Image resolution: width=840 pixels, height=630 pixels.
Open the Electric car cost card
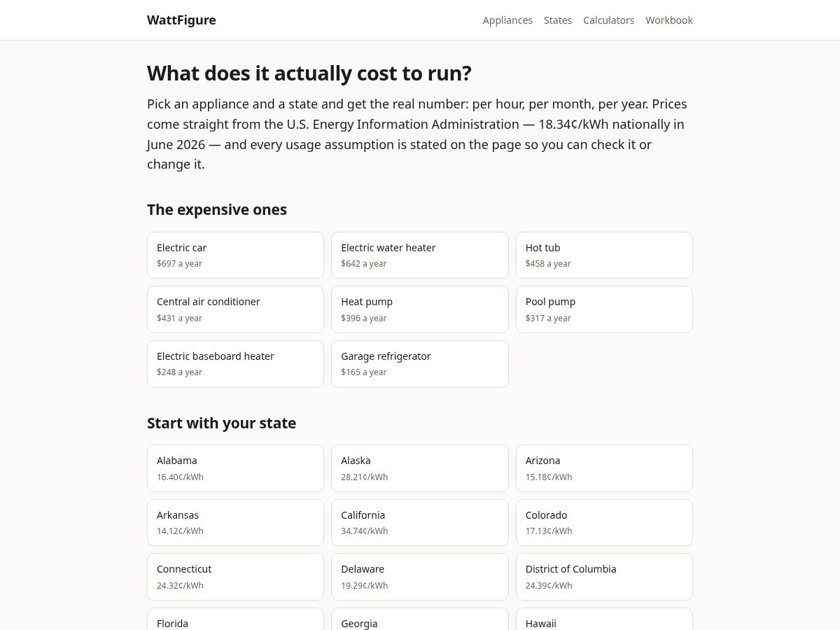235,255
